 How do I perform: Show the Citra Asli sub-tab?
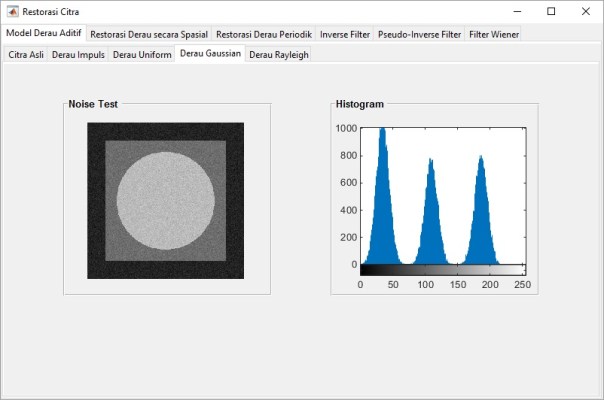[x=26, y=54]
